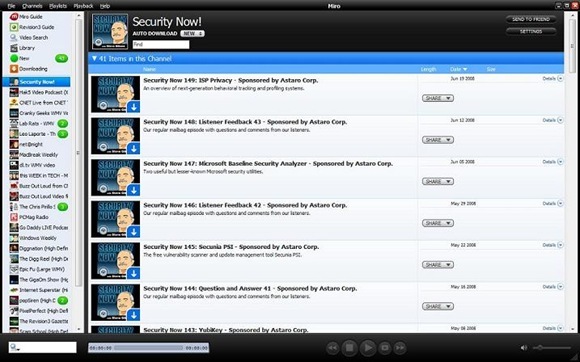580x362 pixels.
Task: Download Security Now 145 episode
Action: (x=134, y=274)
